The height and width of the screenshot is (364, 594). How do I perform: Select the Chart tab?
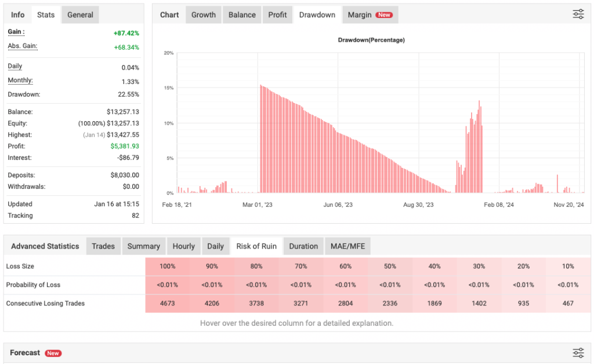tap(169, 14)
